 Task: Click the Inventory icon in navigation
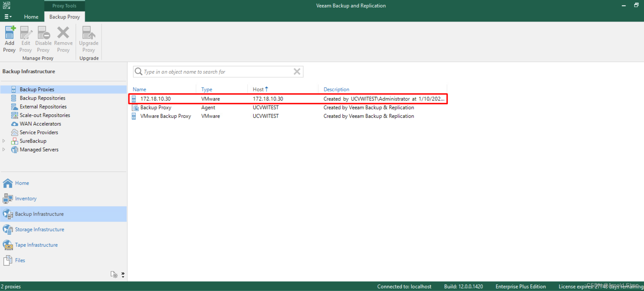[x=8, y=199]
